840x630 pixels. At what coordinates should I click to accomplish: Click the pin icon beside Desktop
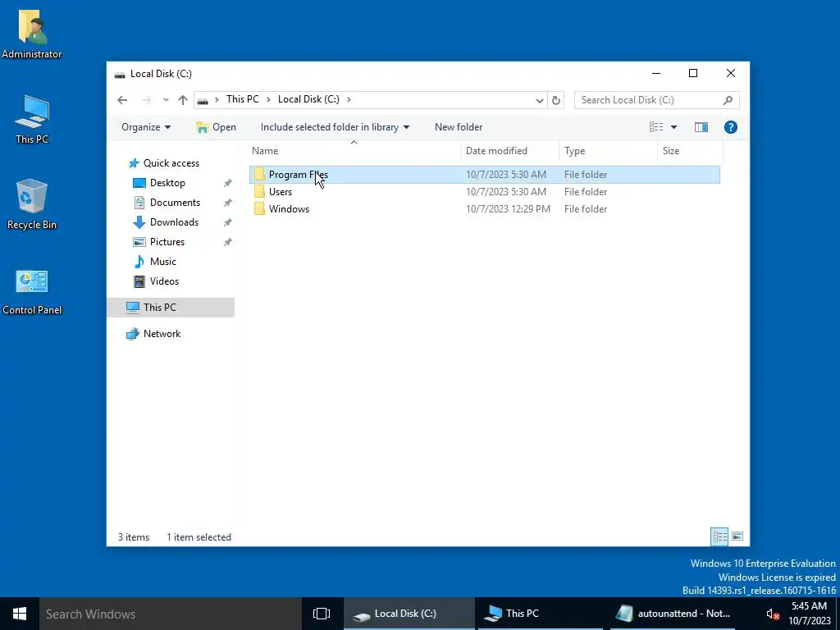(228, 183)
